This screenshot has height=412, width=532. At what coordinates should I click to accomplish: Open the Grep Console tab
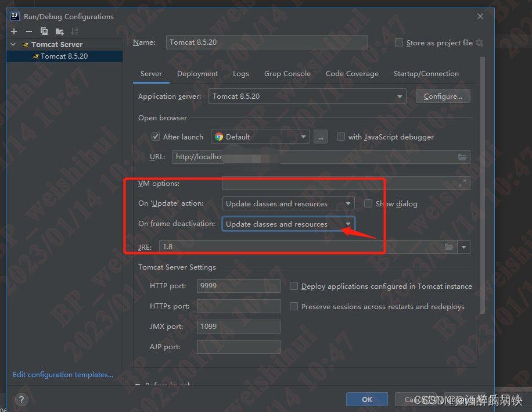[x=287, y=74]
